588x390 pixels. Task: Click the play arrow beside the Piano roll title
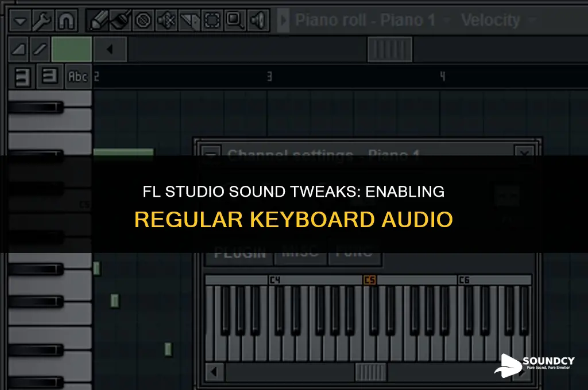click(284, 20)
